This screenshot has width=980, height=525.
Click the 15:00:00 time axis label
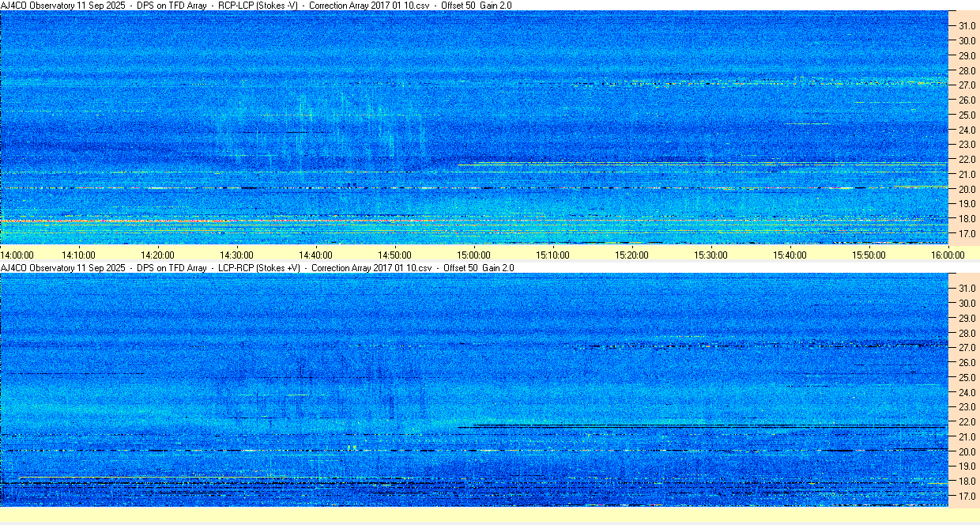[474, 255]
